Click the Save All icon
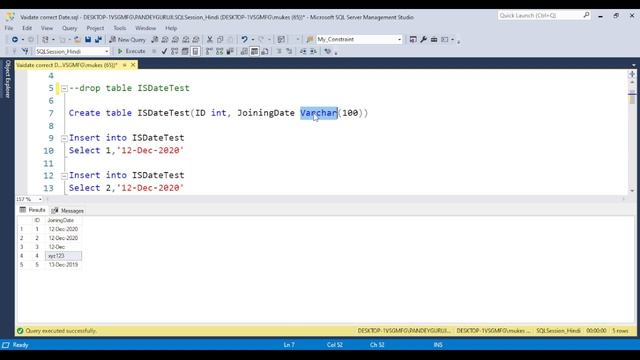 [98, 40]
